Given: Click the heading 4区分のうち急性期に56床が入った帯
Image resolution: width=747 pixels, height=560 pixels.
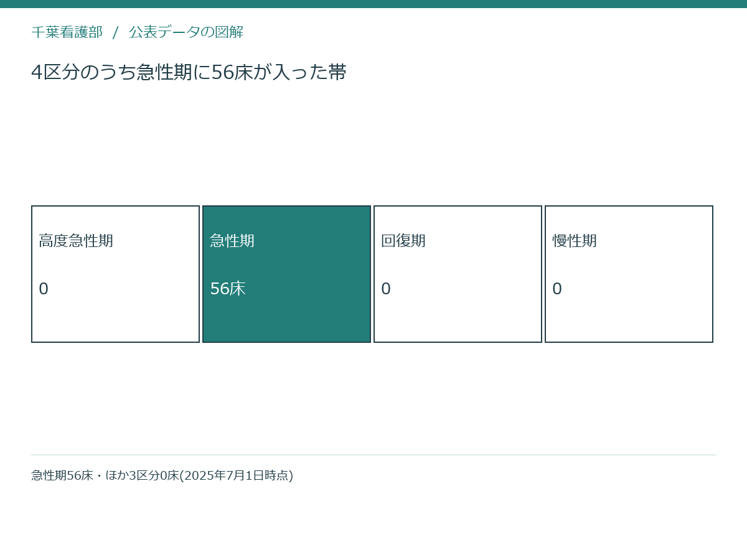Looking at the screenshot, I should click(189, 72).
